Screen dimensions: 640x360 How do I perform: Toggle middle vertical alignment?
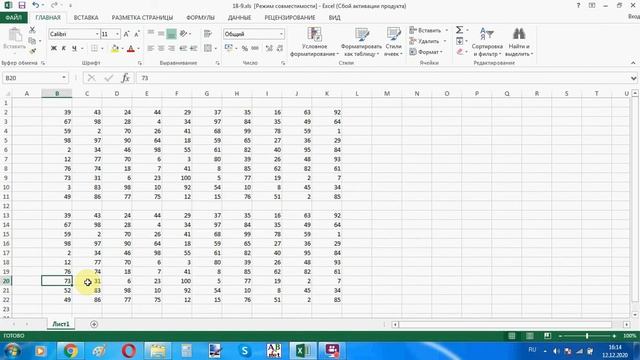[x=161, y=33]
